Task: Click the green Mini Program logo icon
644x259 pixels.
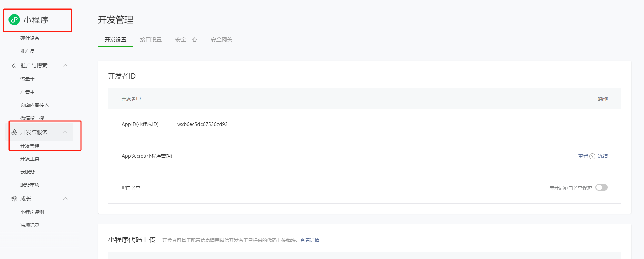Action: click(x=14, y=20)
